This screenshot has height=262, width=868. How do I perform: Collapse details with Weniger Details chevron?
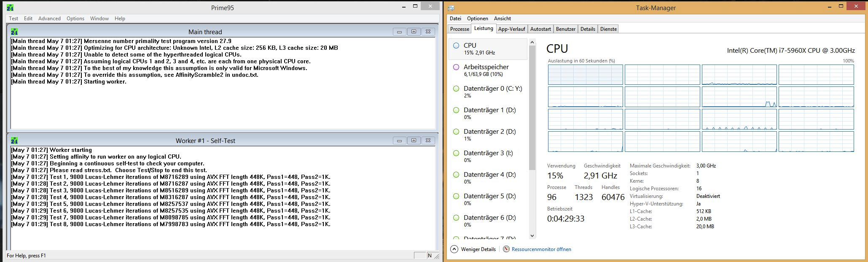click(454, 249)
